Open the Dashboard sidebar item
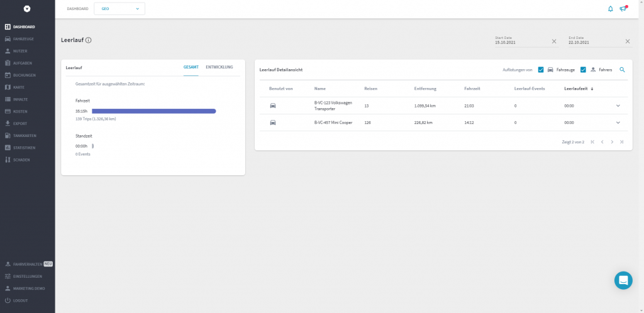 tap(20, 27)
